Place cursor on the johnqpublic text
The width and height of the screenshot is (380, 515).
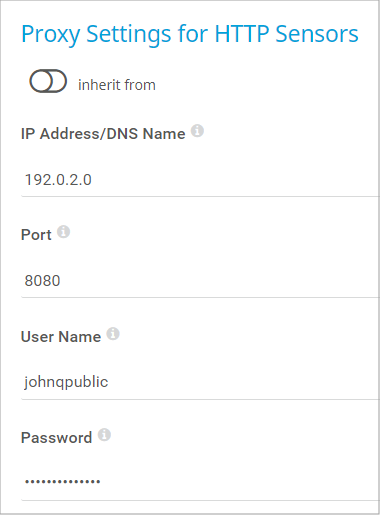(x=66, y=382)
